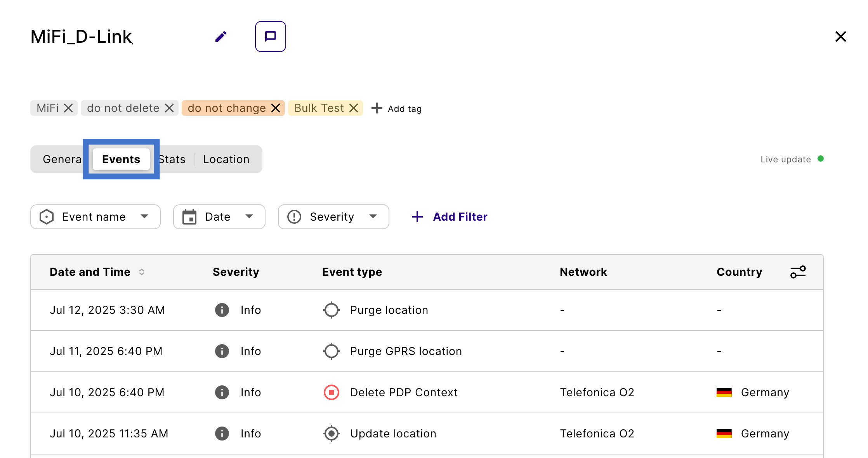Click Add tag button
Viewport: 868px width, 458px height.
click(x=396, y=108)
